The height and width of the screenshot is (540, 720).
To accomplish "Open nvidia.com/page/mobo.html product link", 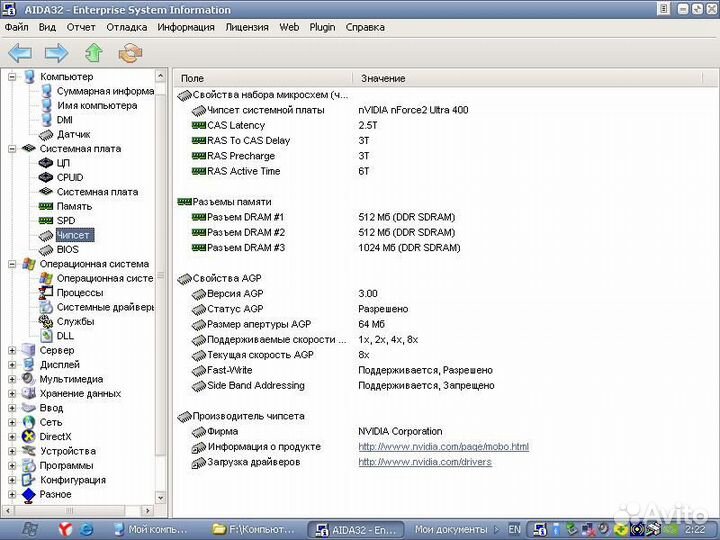I will pyautogui.click(x=443, y=447).
